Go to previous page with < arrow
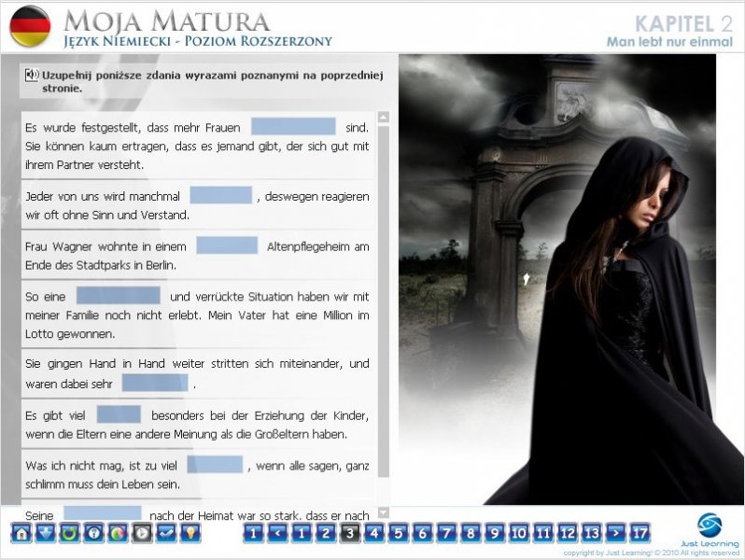This screenshot has height=560, width=745. pyautogui.click(x=277, y=533)
